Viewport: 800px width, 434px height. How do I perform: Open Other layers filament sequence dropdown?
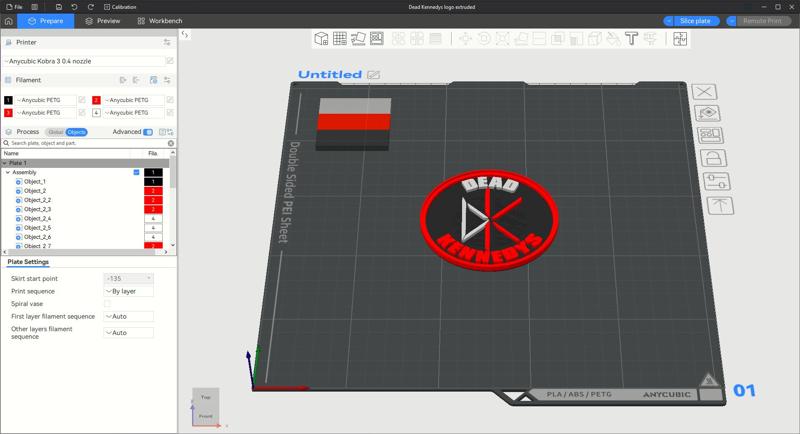[x=129, y=333]
